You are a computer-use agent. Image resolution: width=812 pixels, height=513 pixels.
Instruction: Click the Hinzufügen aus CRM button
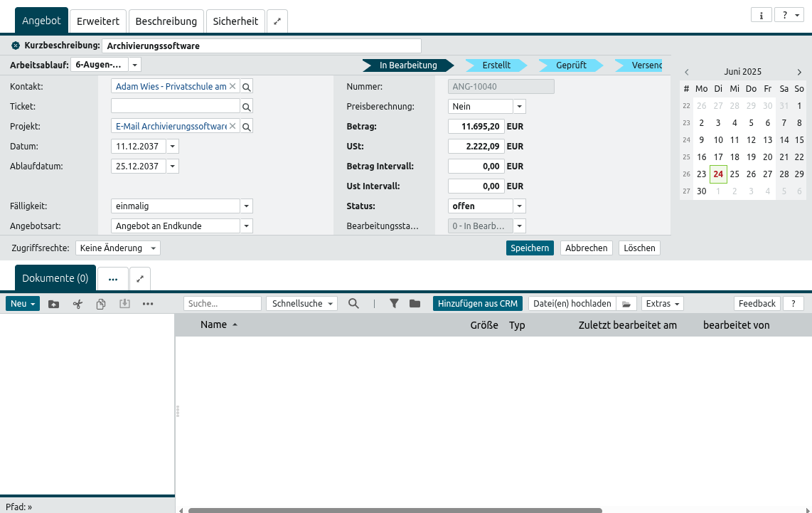point(477,304)
